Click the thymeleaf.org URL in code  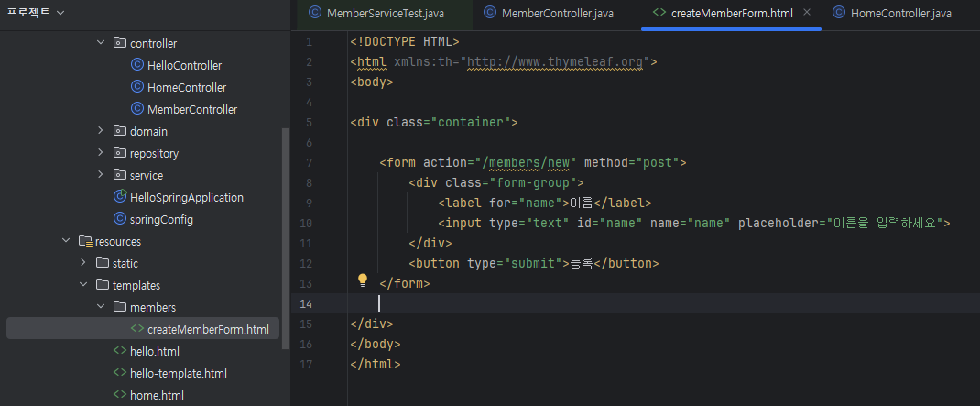point(556,62)
